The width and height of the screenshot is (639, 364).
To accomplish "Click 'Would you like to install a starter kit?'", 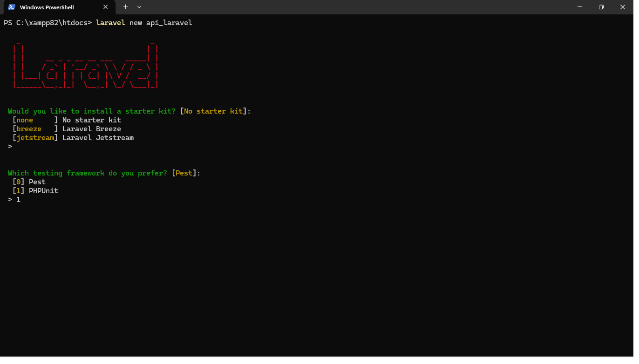I will (x=92, y=111).
